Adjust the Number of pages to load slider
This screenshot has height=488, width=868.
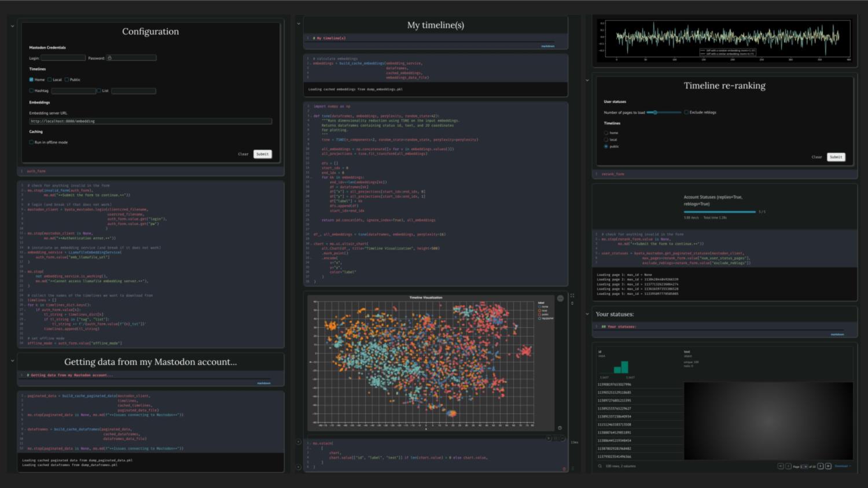[655, 113]
